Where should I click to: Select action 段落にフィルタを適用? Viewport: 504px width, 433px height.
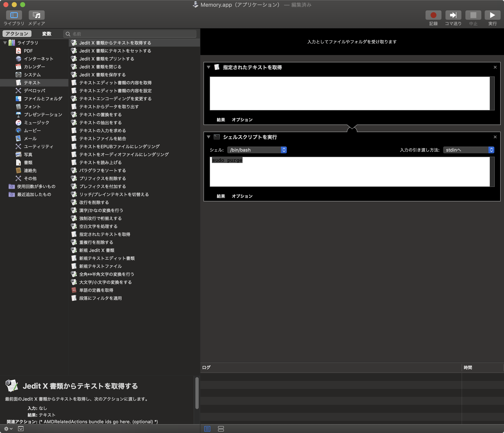pyautogui.click(x=134, y=298)
